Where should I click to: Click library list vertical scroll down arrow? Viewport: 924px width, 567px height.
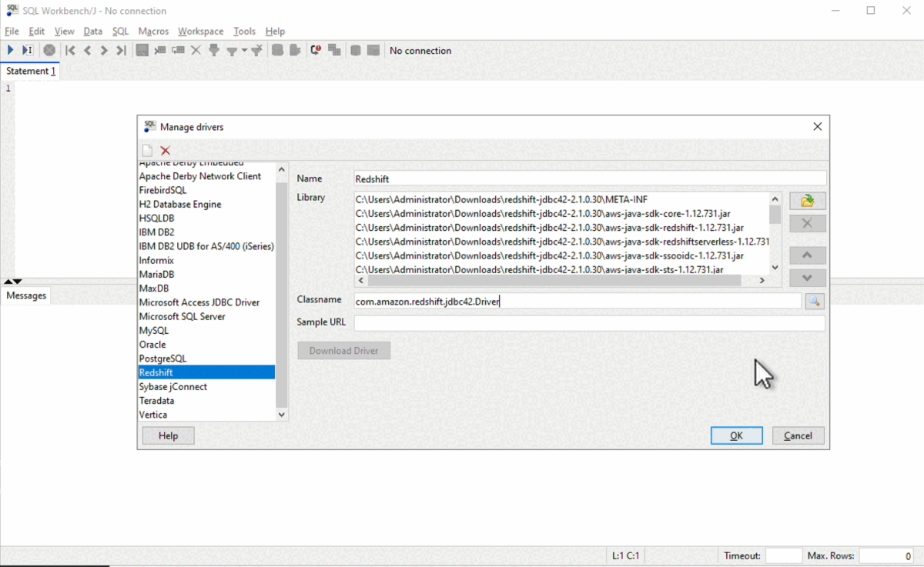point(775,268)
